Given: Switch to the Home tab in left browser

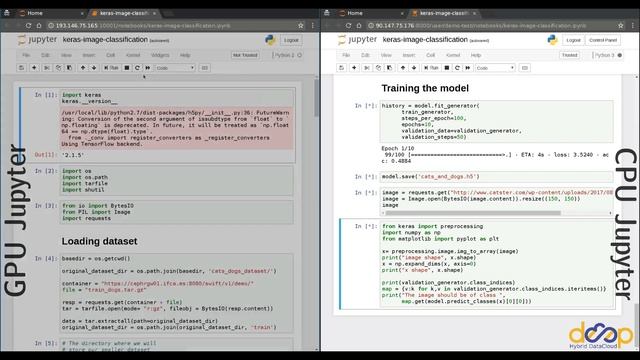Looking at the screenshot, I should pyautogui.click(x=50, y=13).
